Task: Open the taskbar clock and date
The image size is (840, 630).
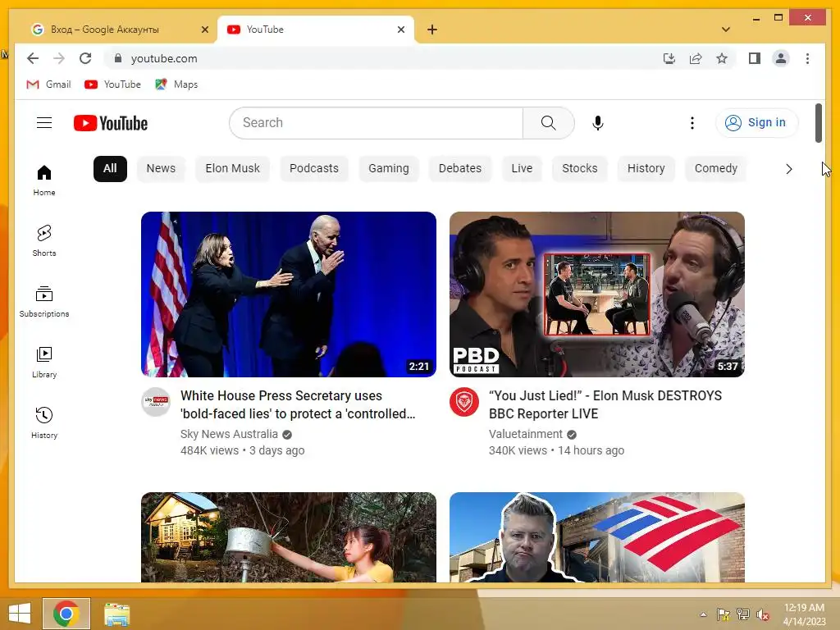Action: [x=804, y=614]
